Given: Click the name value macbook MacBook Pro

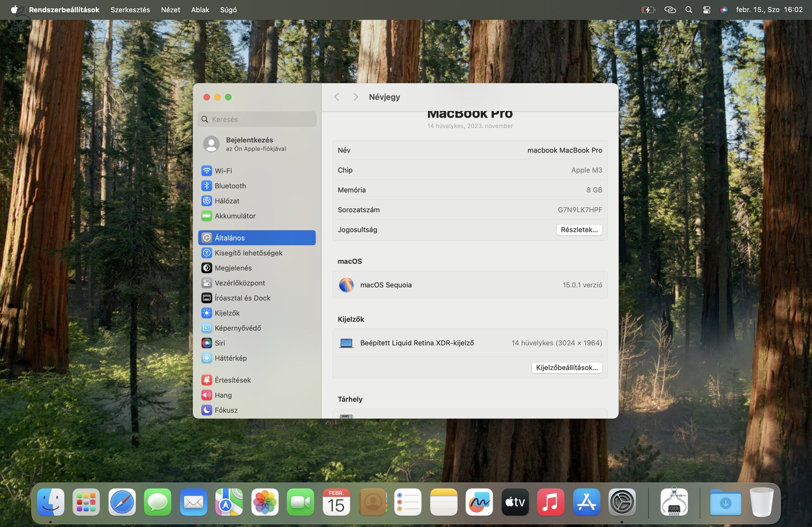Looking at the screenshot, I should (x=565, y=150).
